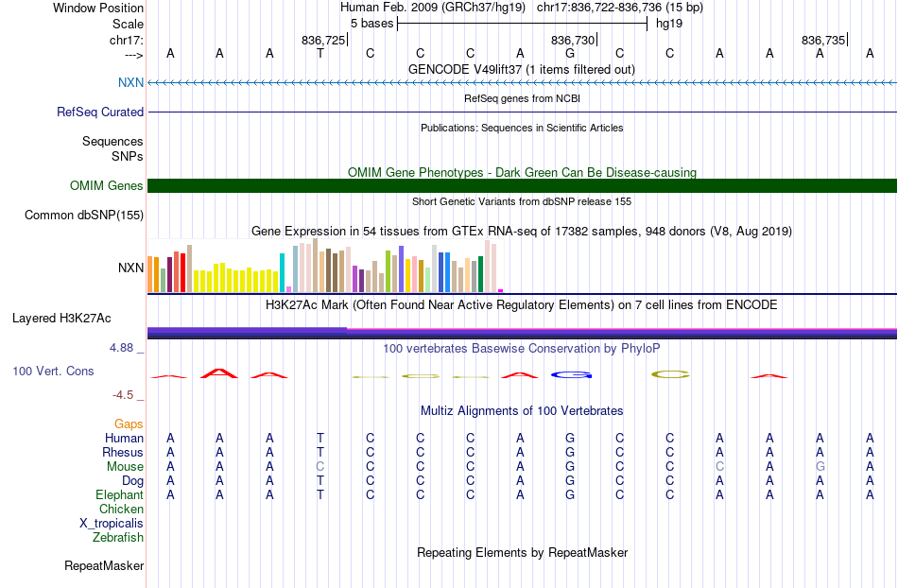This screenshot has height=588, width=898.
Task: Click the 836,735 position label
Action: (823, 40)
